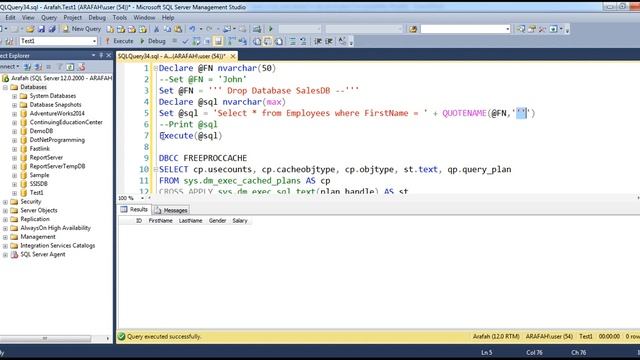The width and height of the screenshot is (640, 360).
Task: Open the Connect dropdown in Object Explorer
Action: (x=9, y=67)
